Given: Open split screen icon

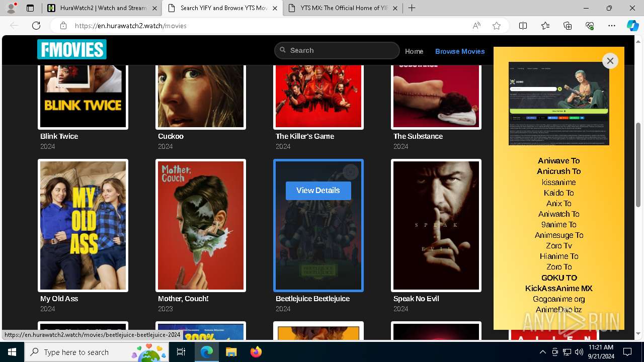Looking at the screenshot, I should [x=523, y=26].
